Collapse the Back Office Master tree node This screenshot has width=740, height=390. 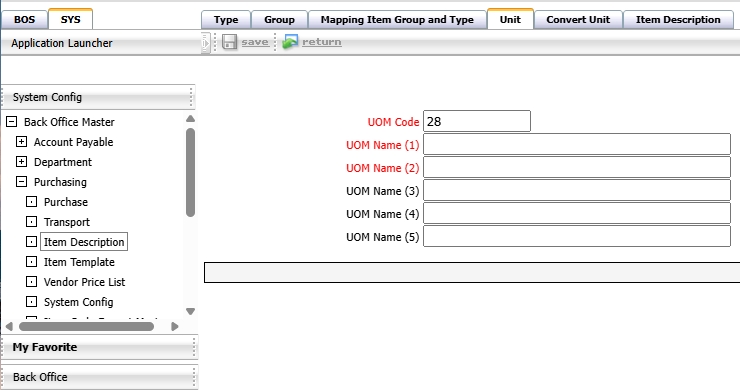pyautogui.click(x=11, y=122)
